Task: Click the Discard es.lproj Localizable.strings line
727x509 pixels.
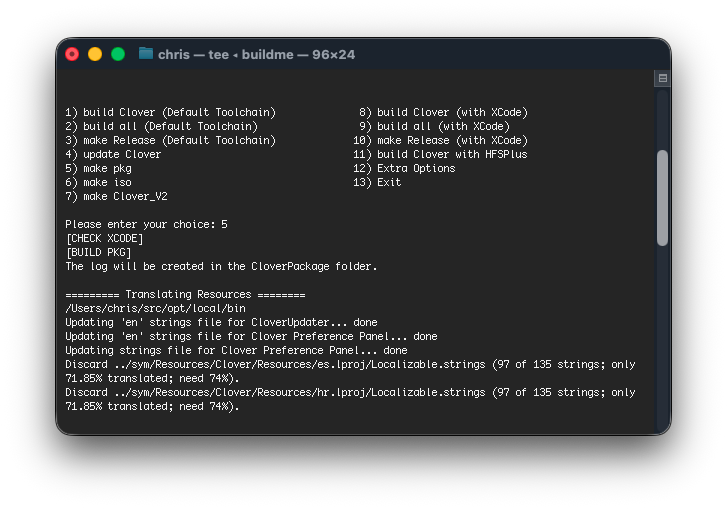Action: [350, 371]
